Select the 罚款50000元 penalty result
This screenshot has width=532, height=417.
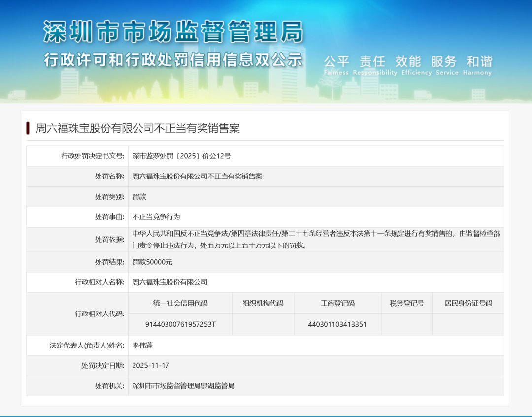(152, 262)
